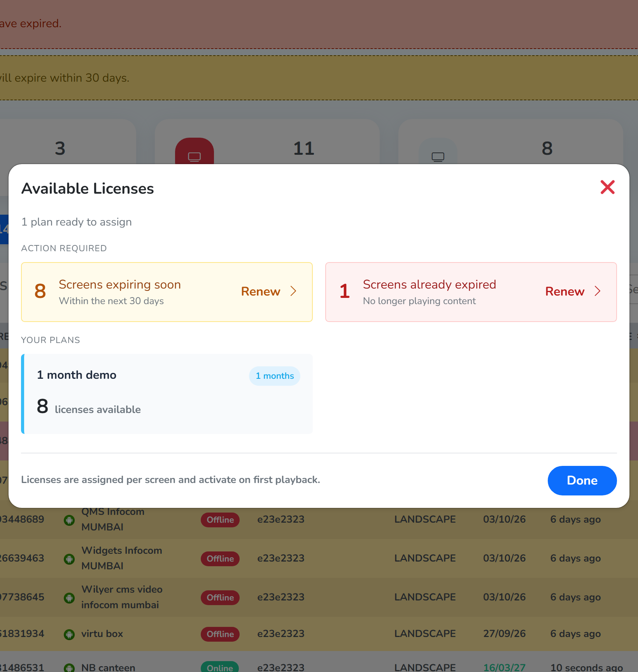
Task: Click Offline badge in virtu box row
Action: click(220, 634)
